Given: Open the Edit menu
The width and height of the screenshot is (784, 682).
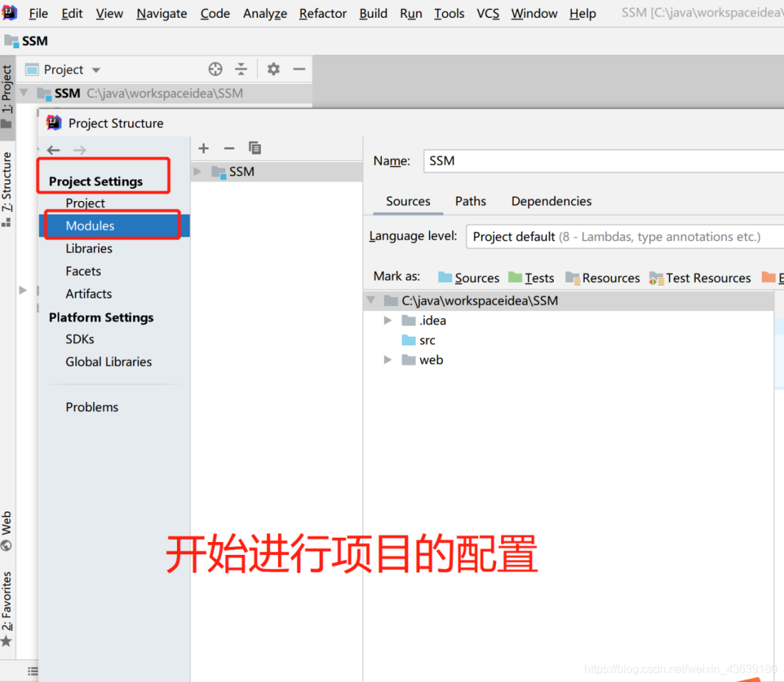Looking at the screenshot, I should pyautogui.click(x=72, y=13).
